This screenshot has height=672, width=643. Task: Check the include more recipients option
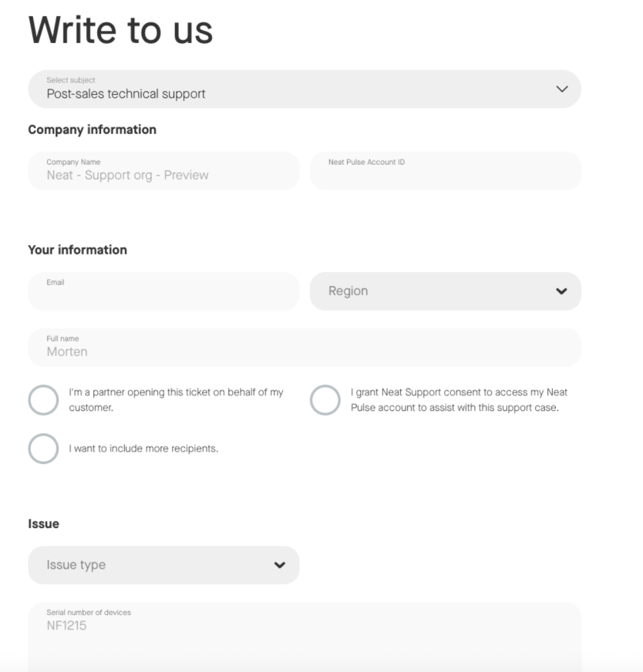point(44,448)
